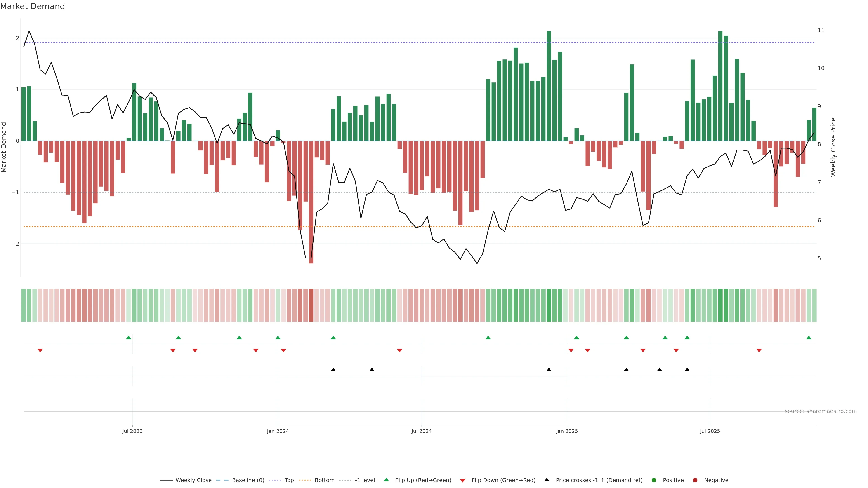Click the black triangle icon in the legend
Viewport: 868px width, 488px height.
point(547,480)
